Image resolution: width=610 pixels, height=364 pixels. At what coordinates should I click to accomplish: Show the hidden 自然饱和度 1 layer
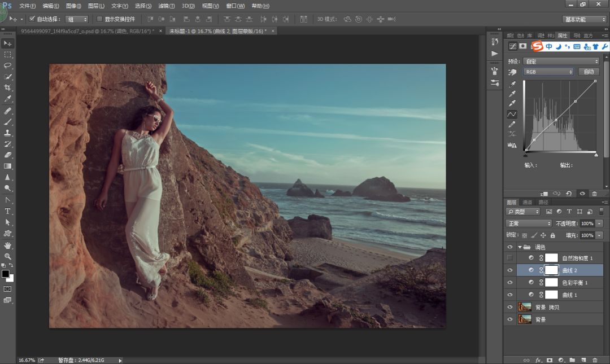point(510,258)
